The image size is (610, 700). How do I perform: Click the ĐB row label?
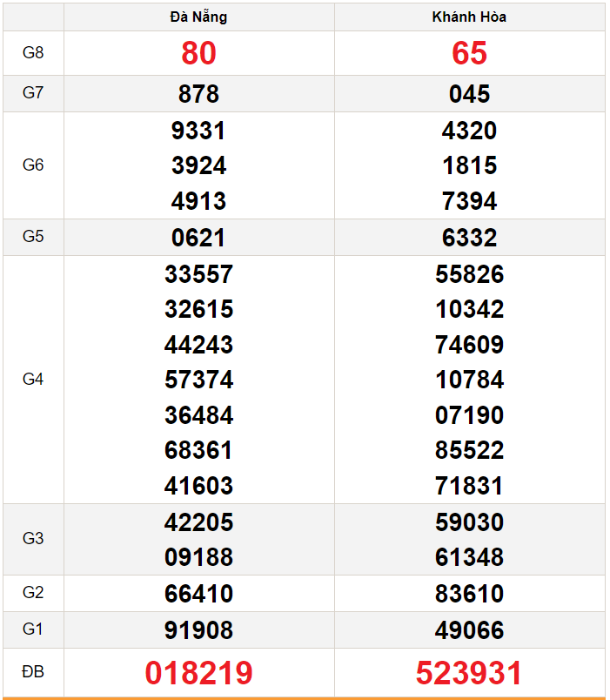tap(33, 672)
